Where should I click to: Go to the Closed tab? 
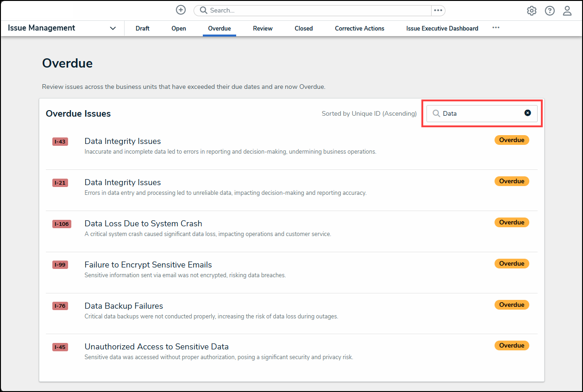304,28
